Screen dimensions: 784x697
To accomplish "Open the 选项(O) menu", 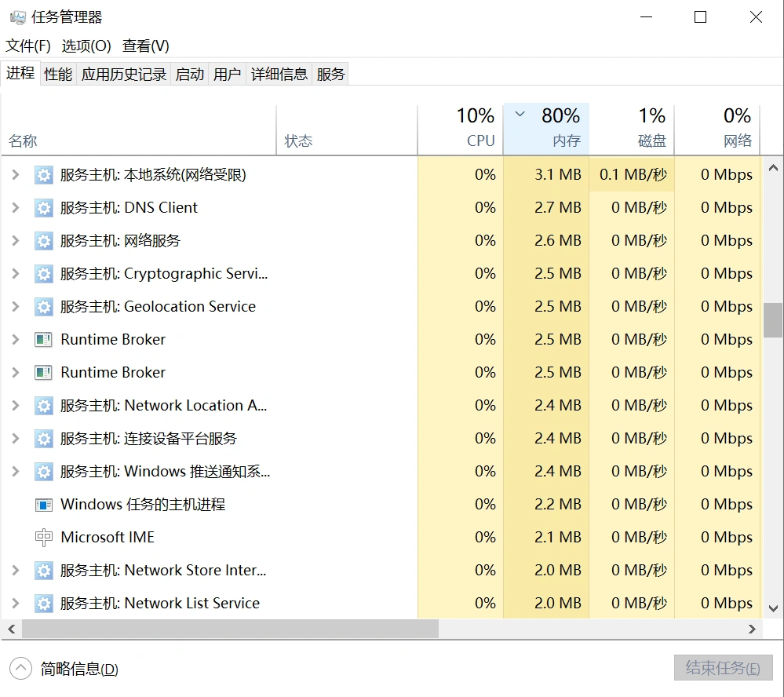I will (86, 46).
